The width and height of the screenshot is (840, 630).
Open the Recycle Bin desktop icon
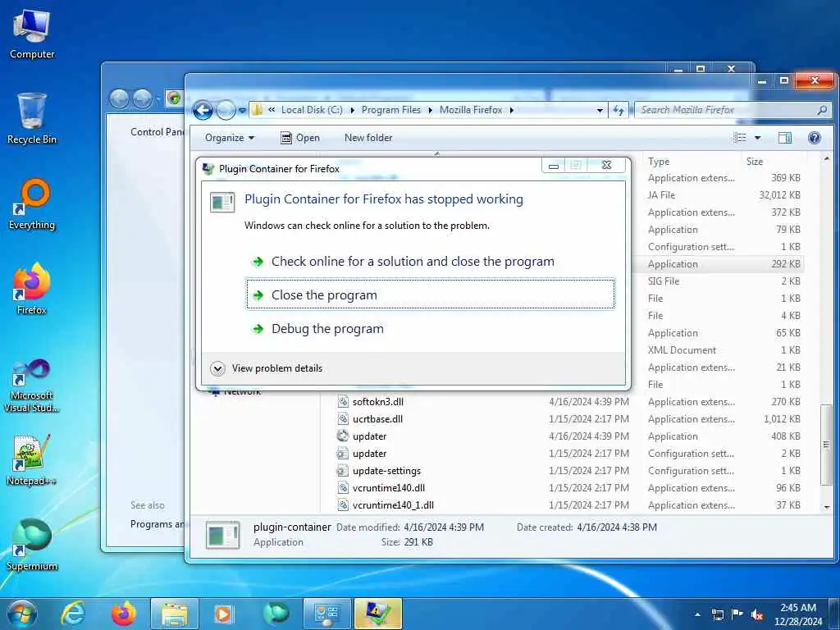(x=32, y=119)
